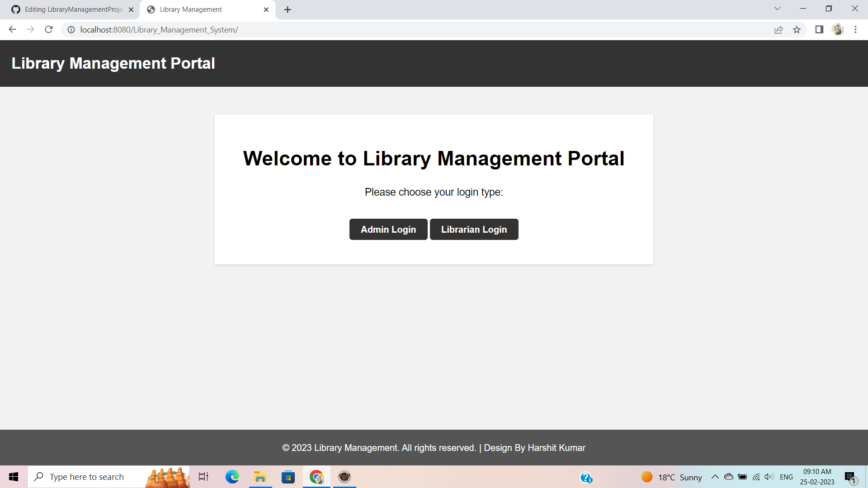Click the Admin Login button
The image size is (868, 488).
[388, 229]
